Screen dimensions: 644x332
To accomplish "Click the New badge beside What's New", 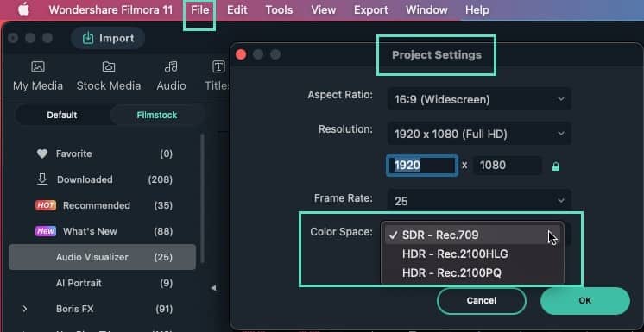I will (46, 231).
